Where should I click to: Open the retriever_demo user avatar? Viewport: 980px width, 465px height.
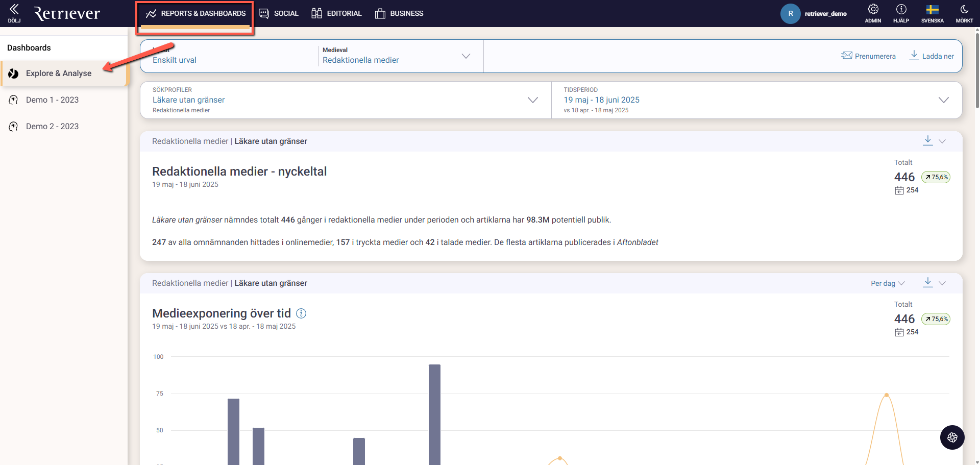(790, 13)
